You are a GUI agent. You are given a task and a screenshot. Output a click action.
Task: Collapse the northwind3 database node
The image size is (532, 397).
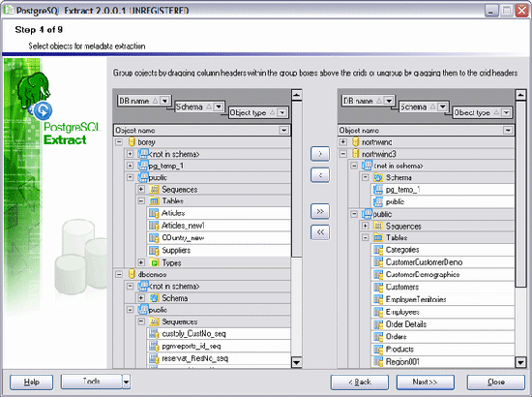pos(343,154)
